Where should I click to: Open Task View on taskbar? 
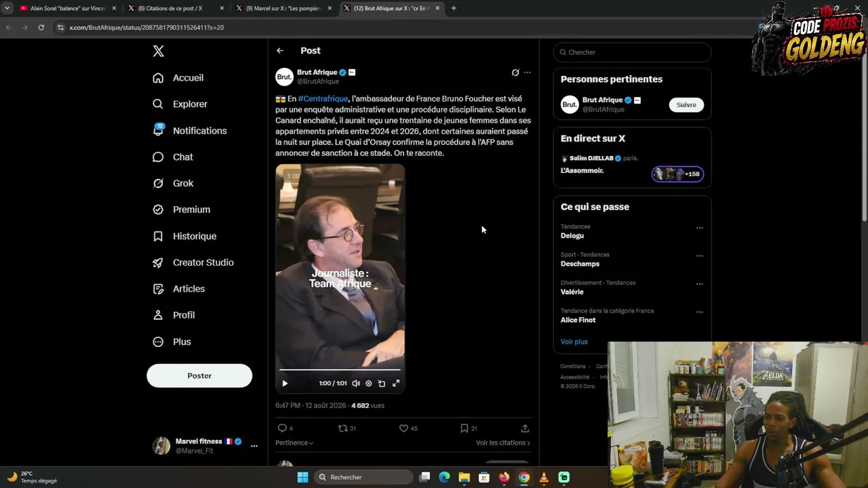point(425,477)
